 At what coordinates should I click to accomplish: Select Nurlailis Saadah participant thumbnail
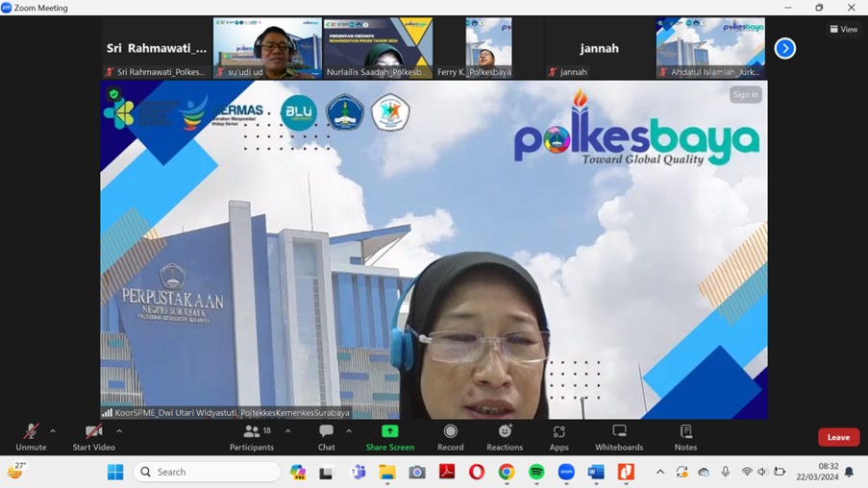click(x=378, y=48)
